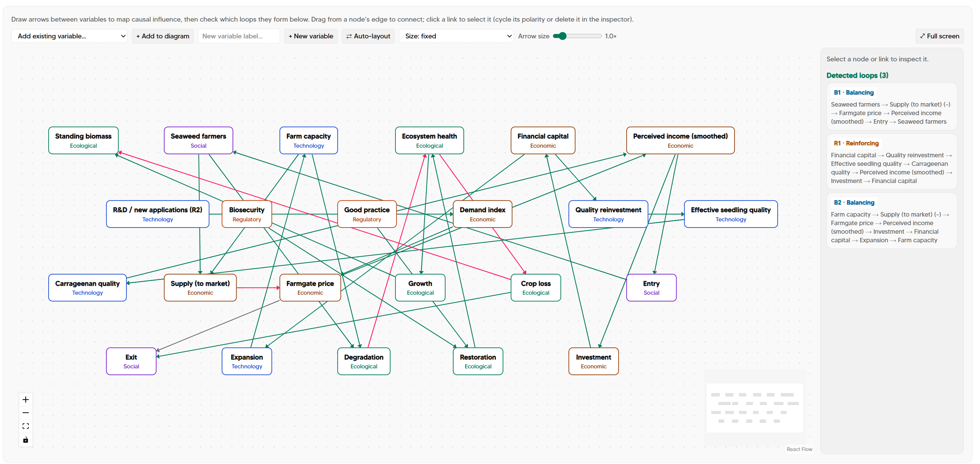Screen dimensions: 980x464
Task: Run Auto-layout on the diagram
Action: tap(368, 36)
